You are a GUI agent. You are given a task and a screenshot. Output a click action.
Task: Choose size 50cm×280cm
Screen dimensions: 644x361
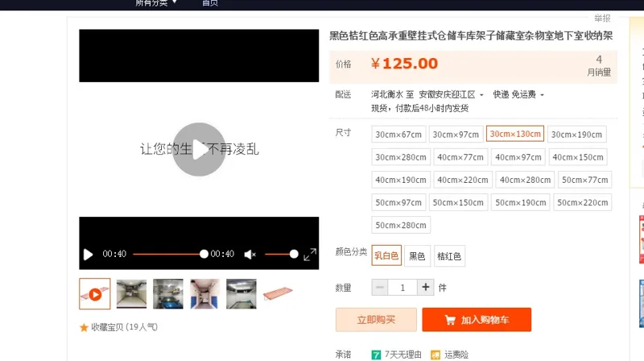[x=401, y=225]
